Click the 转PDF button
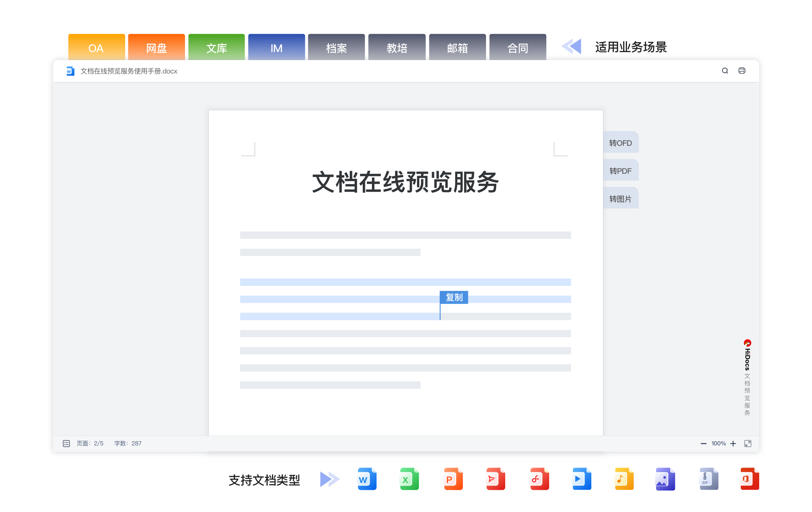Image resolution: width=812 pixels, height=512 pixels. click(620, 171)
